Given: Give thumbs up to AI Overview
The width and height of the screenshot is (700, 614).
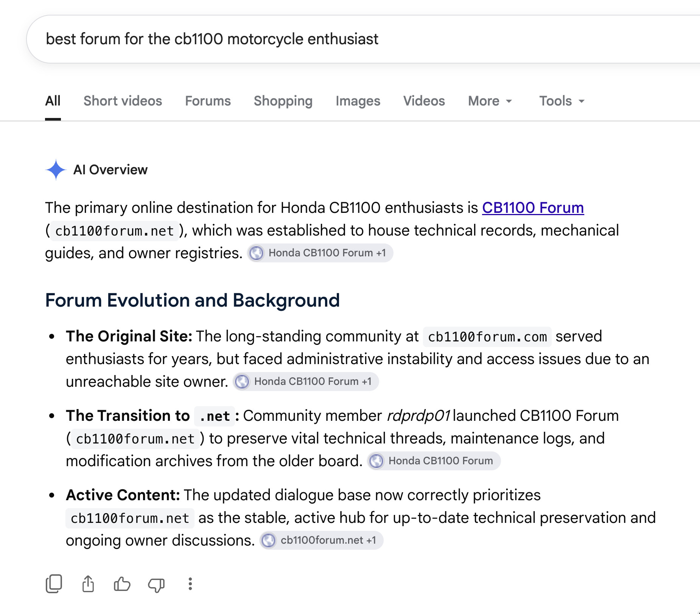Looking at the screenshot, I should pyautogui.click(x=122, y=584).
